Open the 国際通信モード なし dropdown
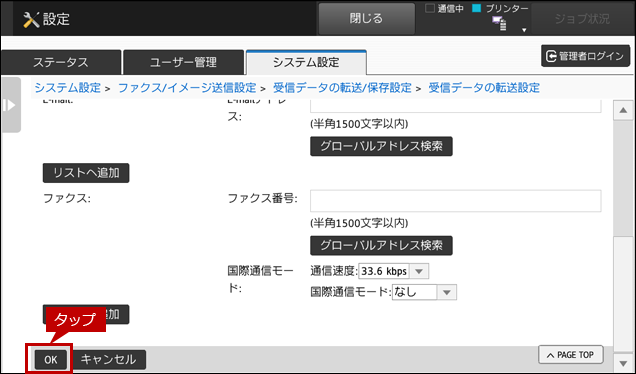 coord(424,292)
